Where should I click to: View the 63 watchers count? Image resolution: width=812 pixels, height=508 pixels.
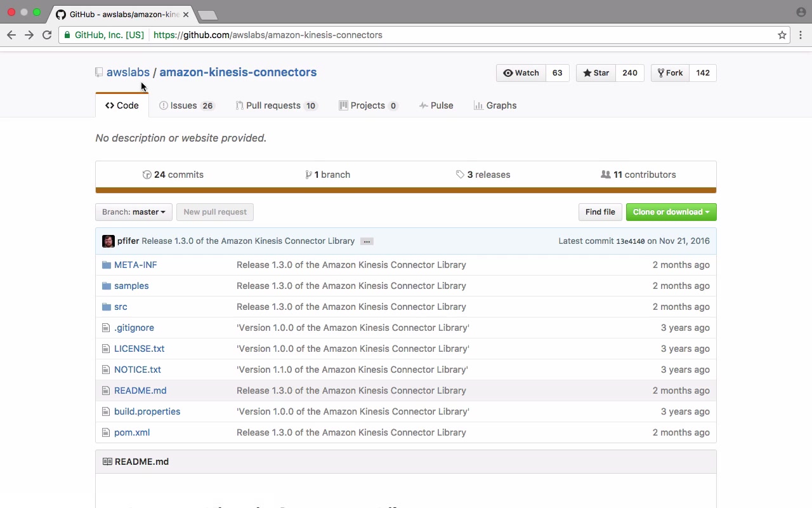pyautogui.click(x=558, y=73)
